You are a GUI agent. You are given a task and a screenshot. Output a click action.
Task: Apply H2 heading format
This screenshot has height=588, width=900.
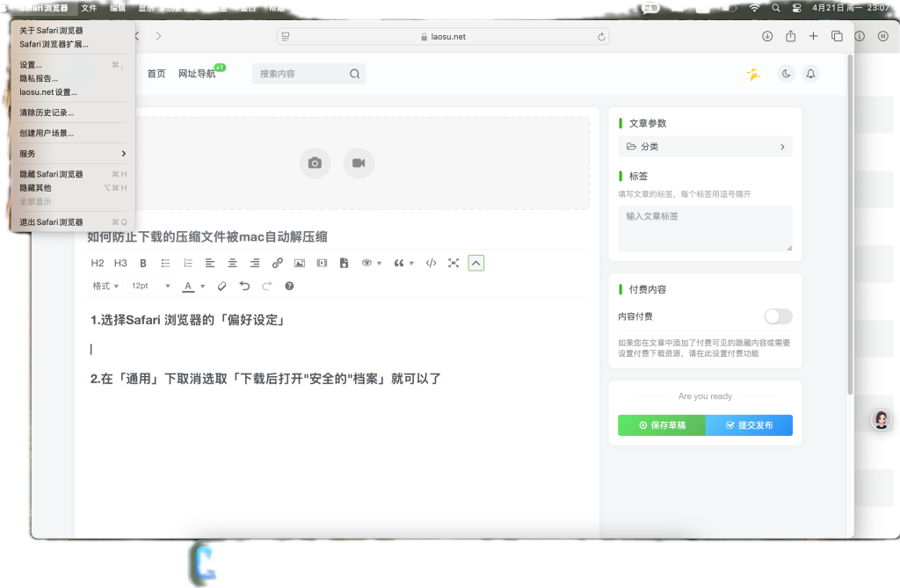[x=98, y=263]
